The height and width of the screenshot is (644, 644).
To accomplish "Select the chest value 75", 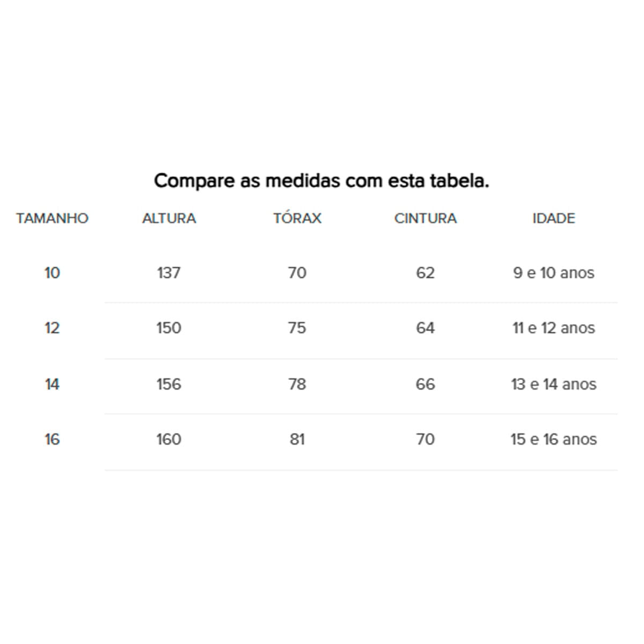I will coord(297,328).
